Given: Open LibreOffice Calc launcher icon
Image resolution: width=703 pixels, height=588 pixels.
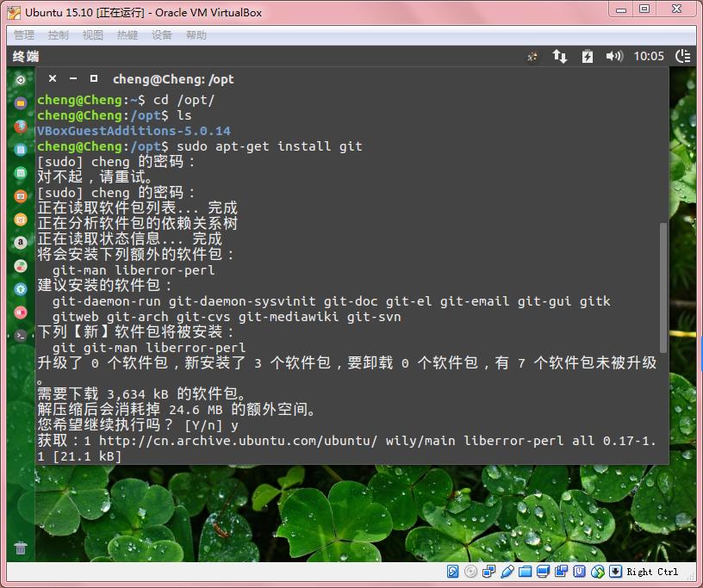Looking at the screenshot, I should 21,173.
